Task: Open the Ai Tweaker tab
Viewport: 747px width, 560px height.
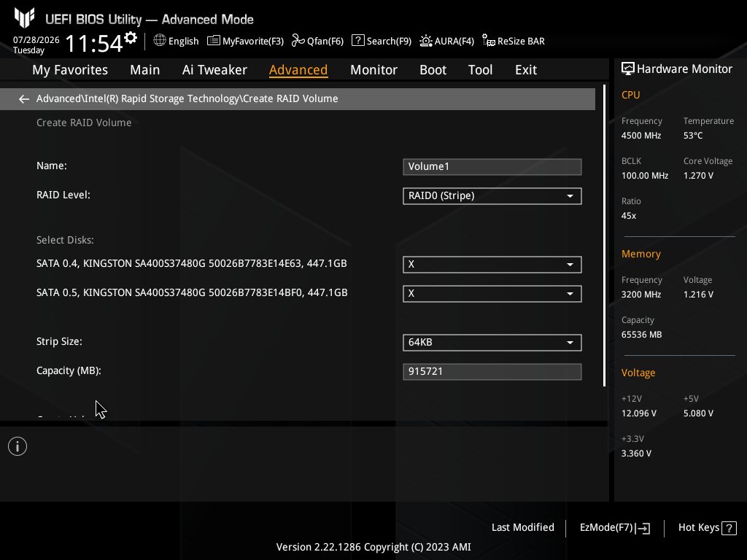Action: 214,70
